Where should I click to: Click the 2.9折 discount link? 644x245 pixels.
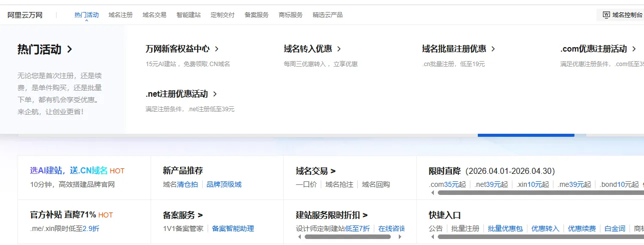(x=91, y=228)
